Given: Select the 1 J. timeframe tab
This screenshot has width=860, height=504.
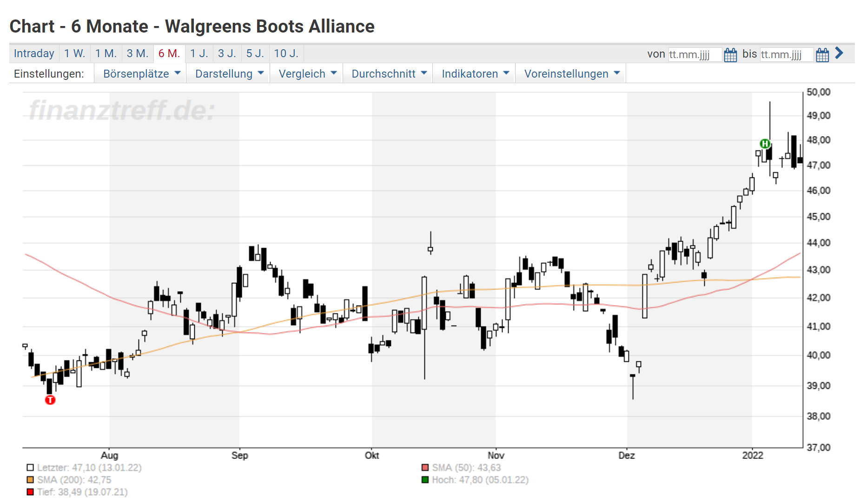Looking at the screenshot, I should tap(199, 53).
